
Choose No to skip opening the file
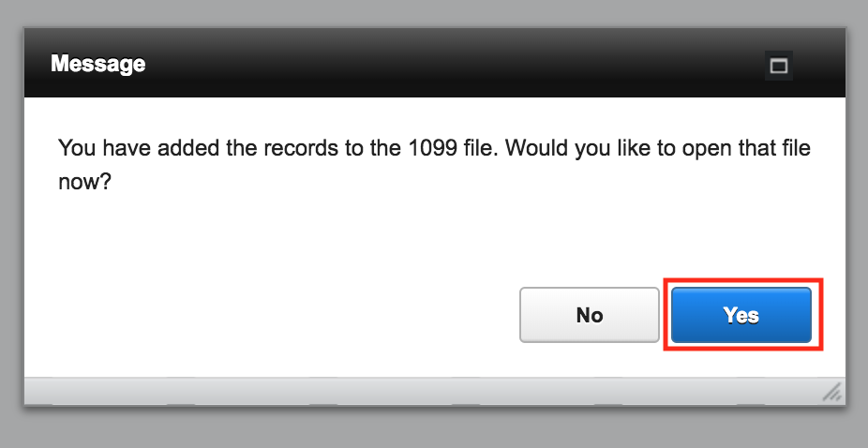pos(589,315)
